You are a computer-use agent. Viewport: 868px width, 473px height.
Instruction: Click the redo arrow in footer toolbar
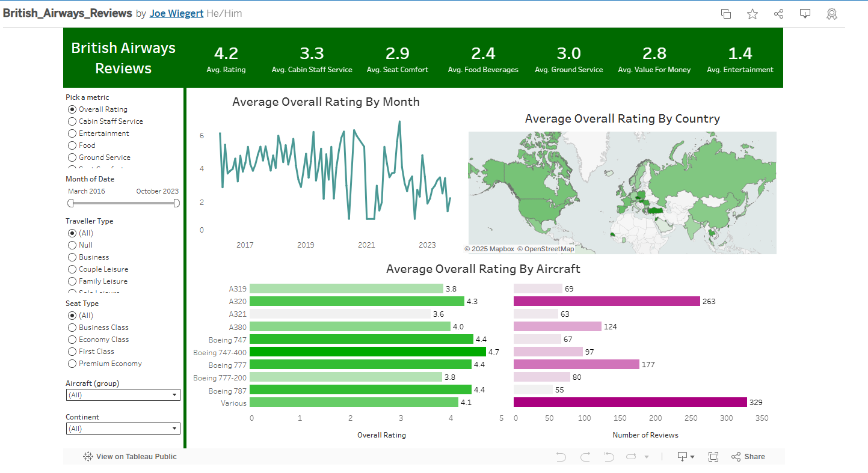(x=585, y=457)
